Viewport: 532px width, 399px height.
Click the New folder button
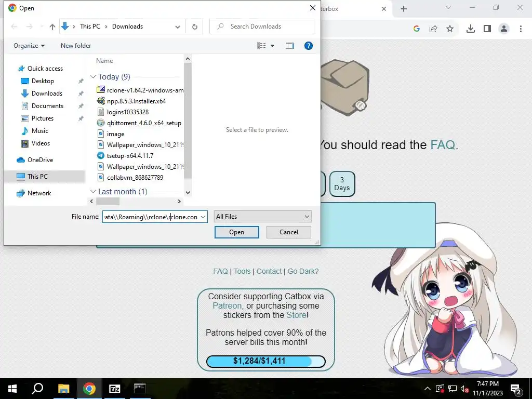point(76,46)
